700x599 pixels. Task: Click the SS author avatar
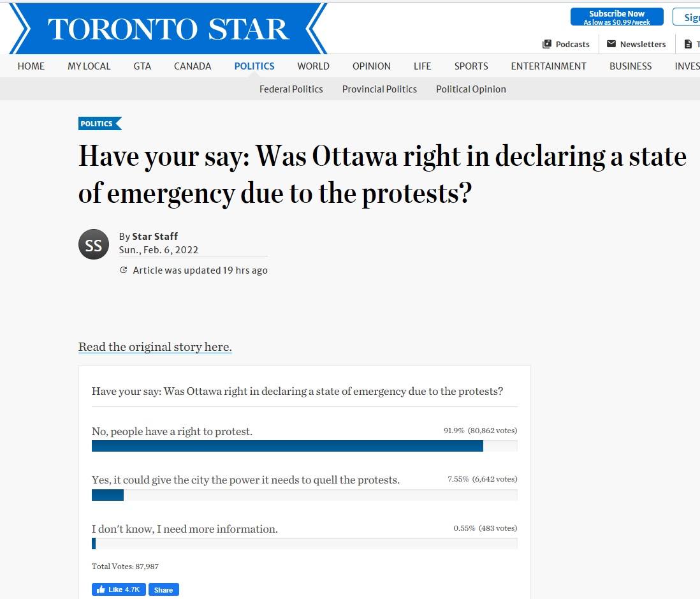point(93,244)
